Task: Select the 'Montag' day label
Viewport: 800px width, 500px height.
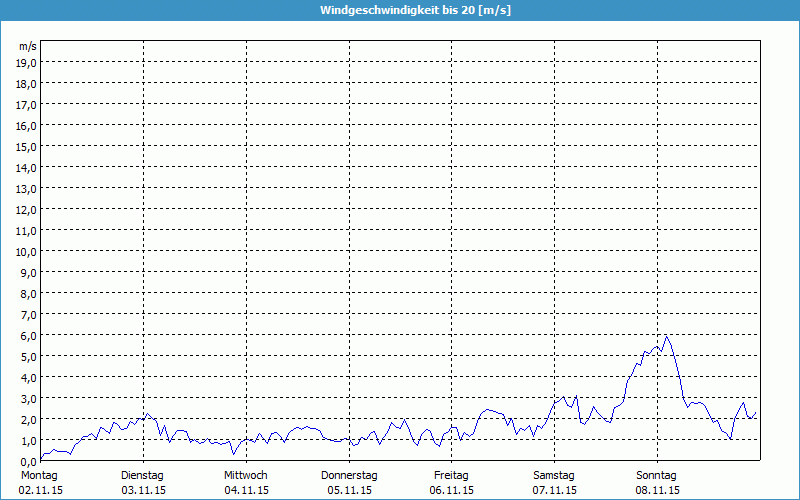Action: 39,475
